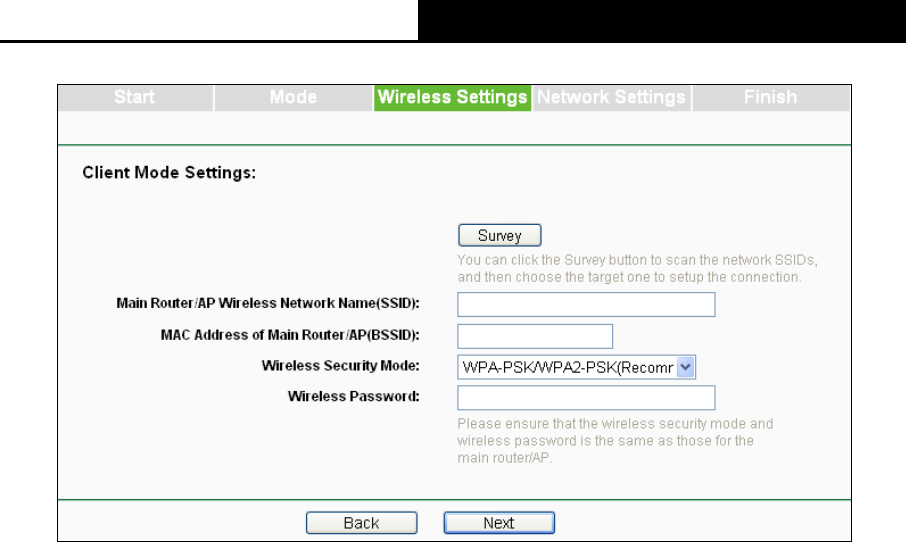This screenshot has width=906, height=542.
Task: Click the Client Mode Settings heading
Action: coord(169,173)
